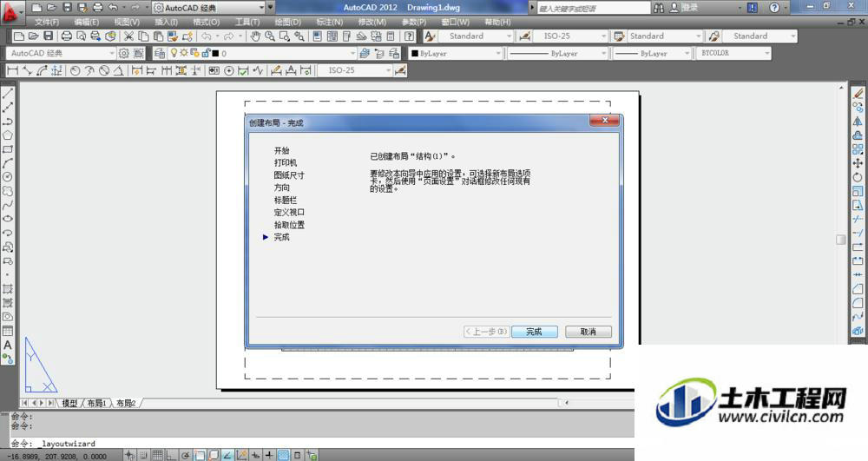Viewport: 868px width, 461px height.
Task: Select the Mirror modify tool
Action: (858, 122)
